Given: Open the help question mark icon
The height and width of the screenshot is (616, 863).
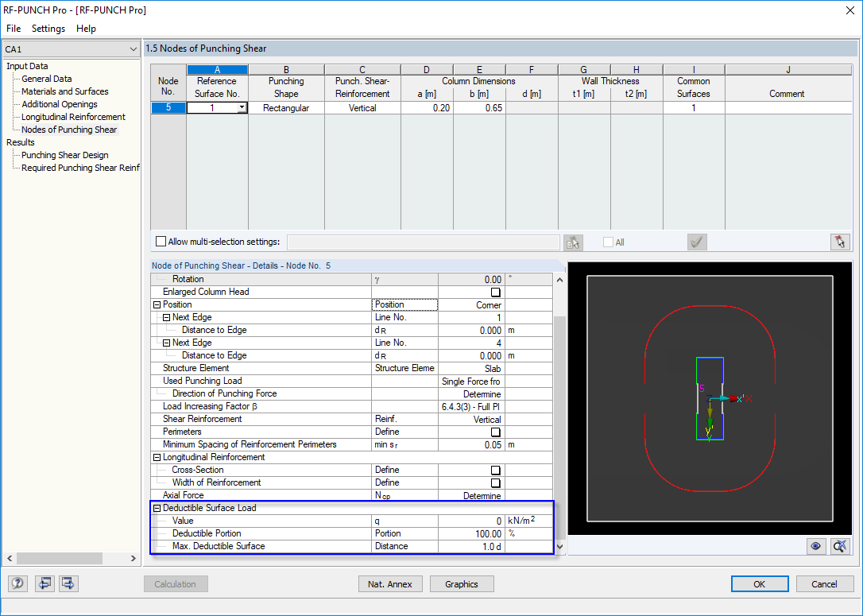Looking at the screenshot, I should (x=17, y=583).
